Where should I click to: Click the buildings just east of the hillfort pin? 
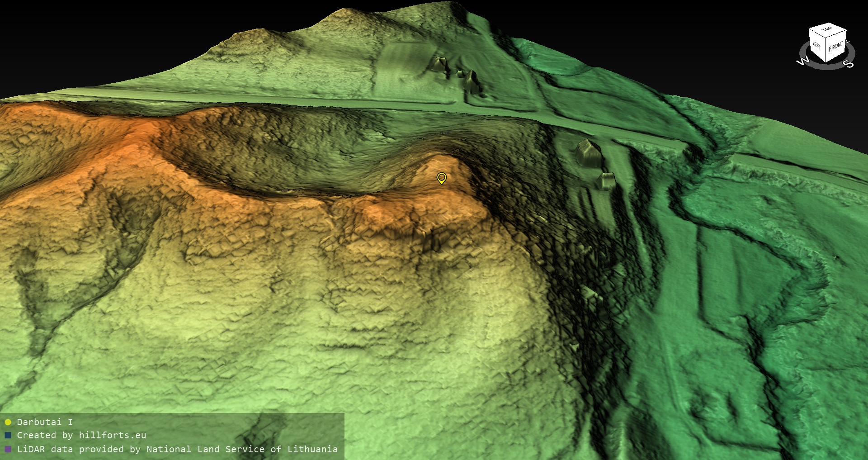589,154
